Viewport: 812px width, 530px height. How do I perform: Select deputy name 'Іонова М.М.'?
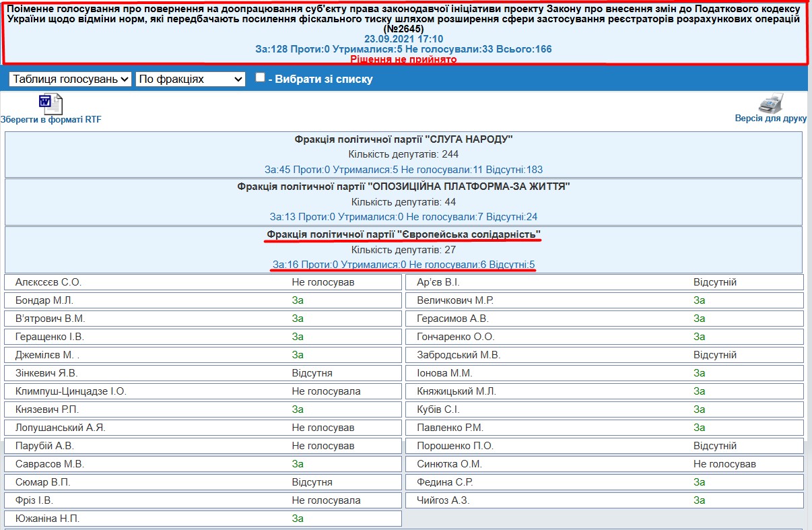click(444, 373)
